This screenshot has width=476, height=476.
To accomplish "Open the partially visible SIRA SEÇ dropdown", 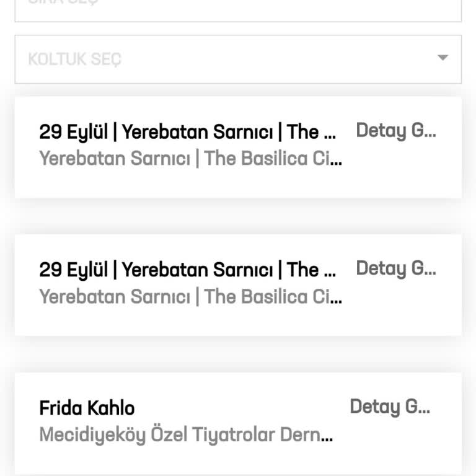I will 238,9.
